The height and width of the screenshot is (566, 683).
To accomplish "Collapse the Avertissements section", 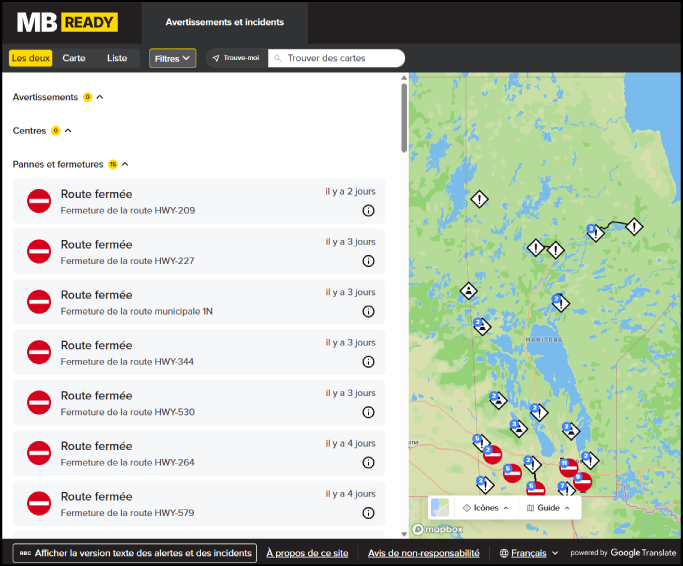I will [100, 97].
